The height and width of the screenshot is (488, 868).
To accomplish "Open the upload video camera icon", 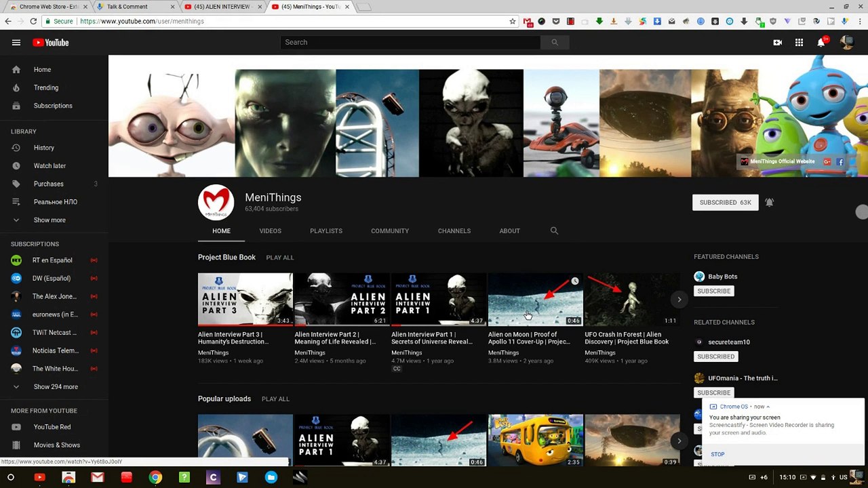I will click(778, 43).
